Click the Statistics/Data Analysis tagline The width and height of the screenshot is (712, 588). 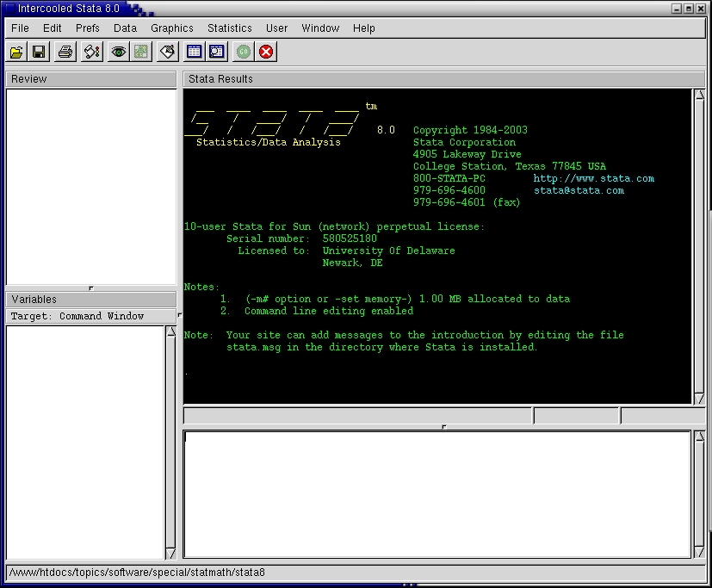pos(269,142)
